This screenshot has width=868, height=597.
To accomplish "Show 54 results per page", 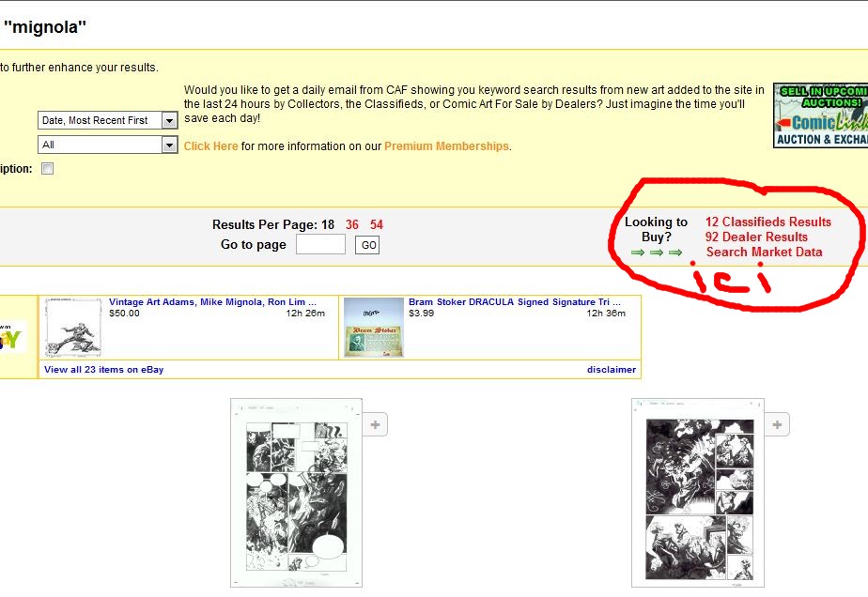I will tap(376, 225).
